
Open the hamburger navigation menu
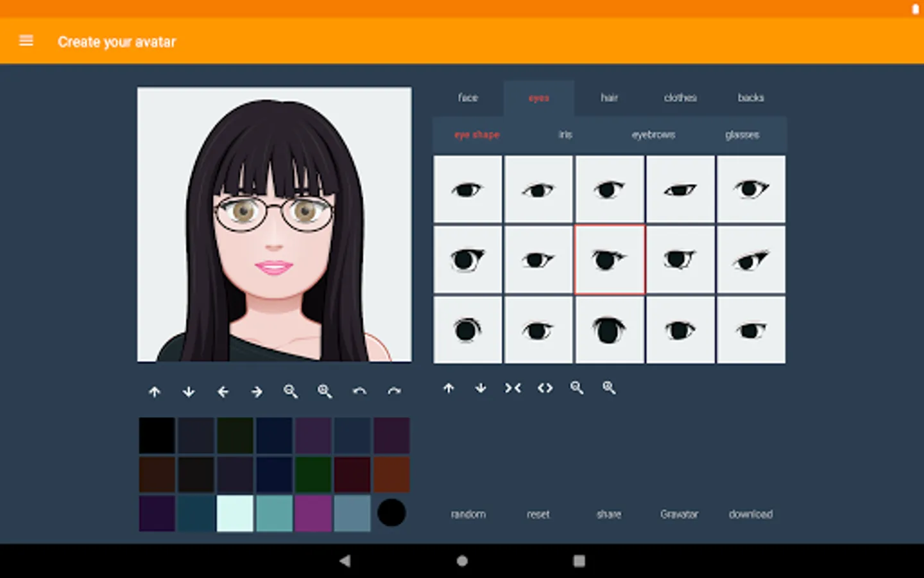(26, 41)
